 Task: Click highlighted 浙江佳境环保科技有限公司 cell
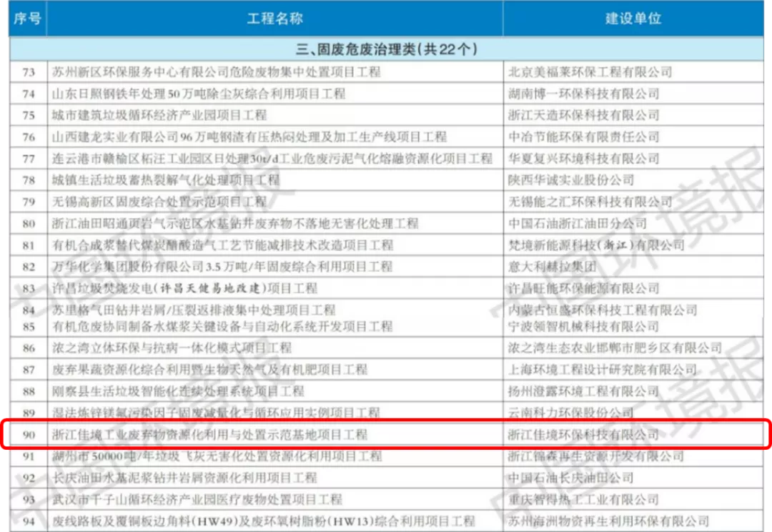click(583, 435)
